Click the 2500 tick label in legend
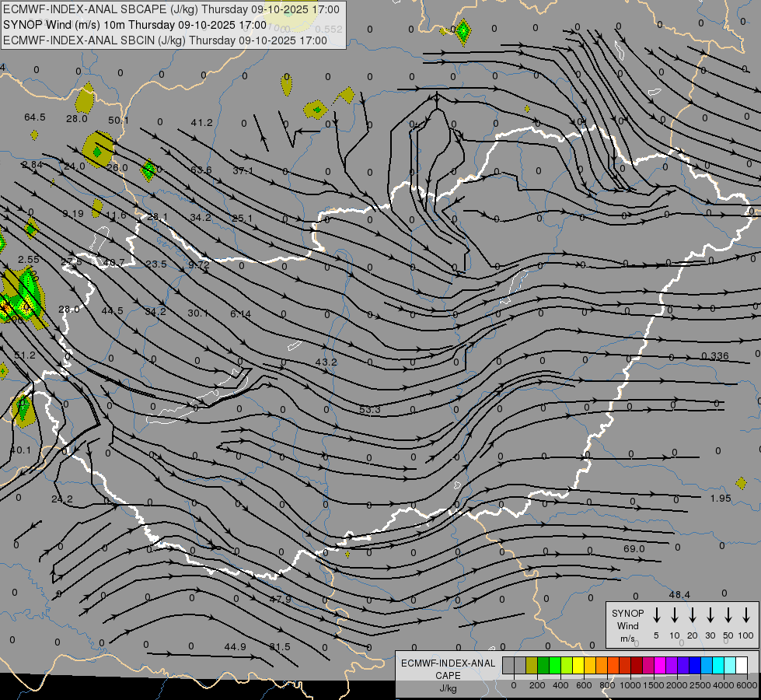This screenshot has height=700, width=761. (x=700, y=685)
